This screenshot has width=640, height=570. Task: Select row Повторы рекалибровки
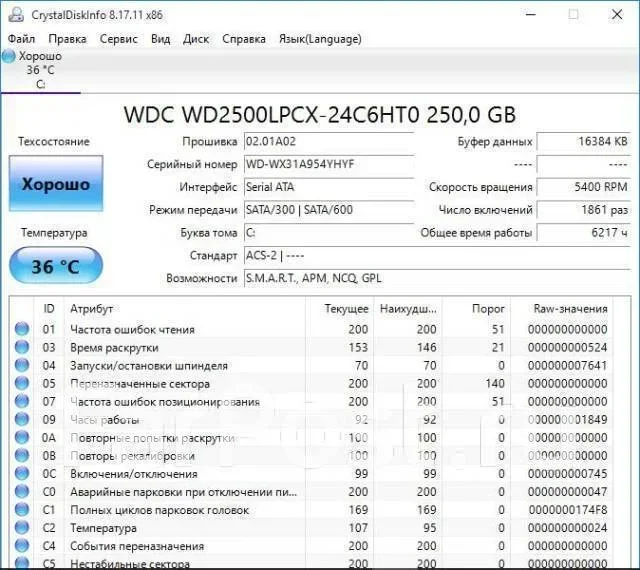click(x=311, y=456)
